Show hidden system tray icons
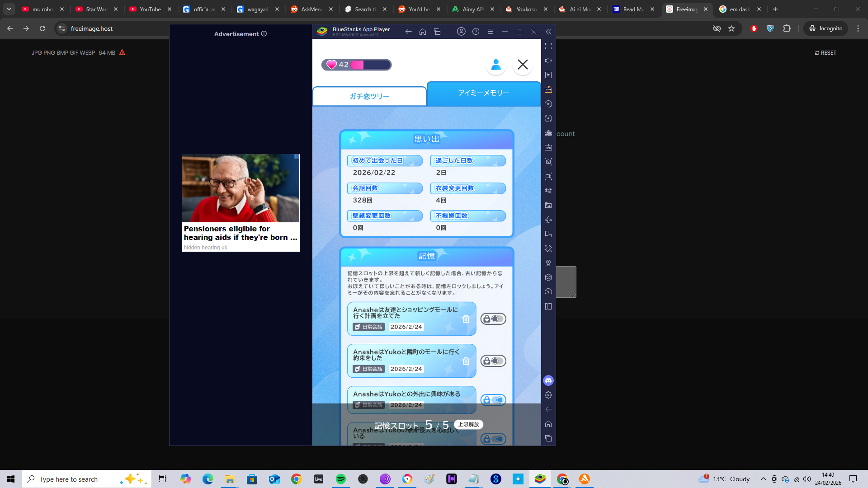Viewport: 868px width, 488px height. click(x=763, y=479)
